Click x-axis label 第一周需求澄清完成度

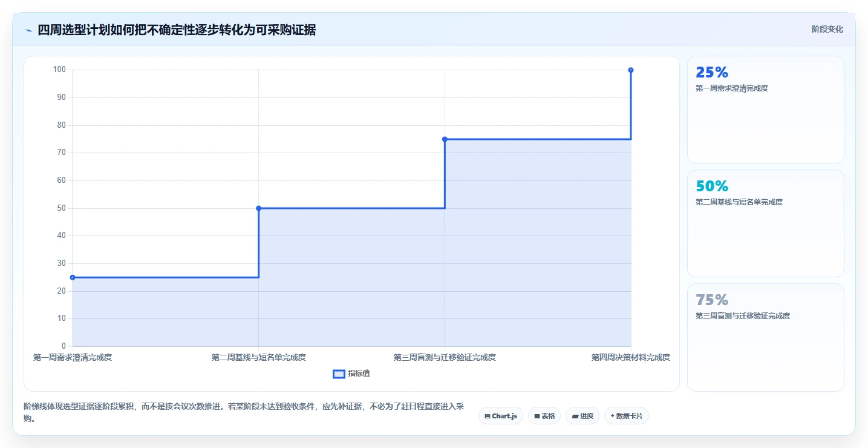73,357
